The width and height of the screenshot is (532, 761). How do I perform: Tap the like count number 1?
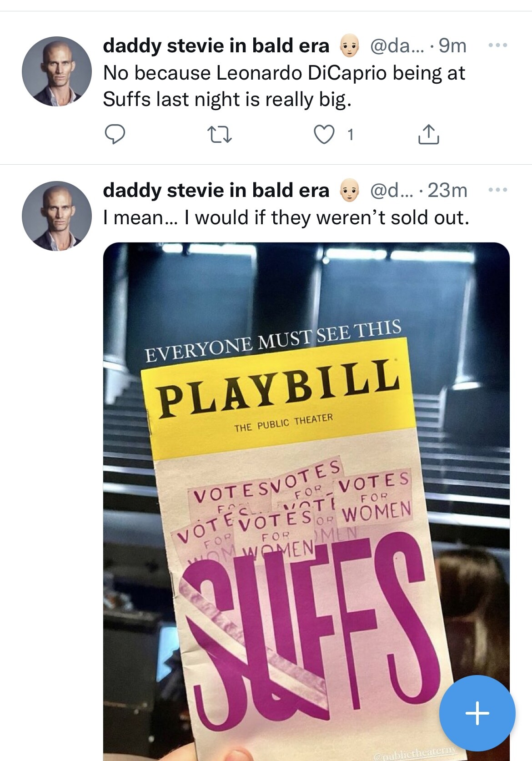coord(350,135)
